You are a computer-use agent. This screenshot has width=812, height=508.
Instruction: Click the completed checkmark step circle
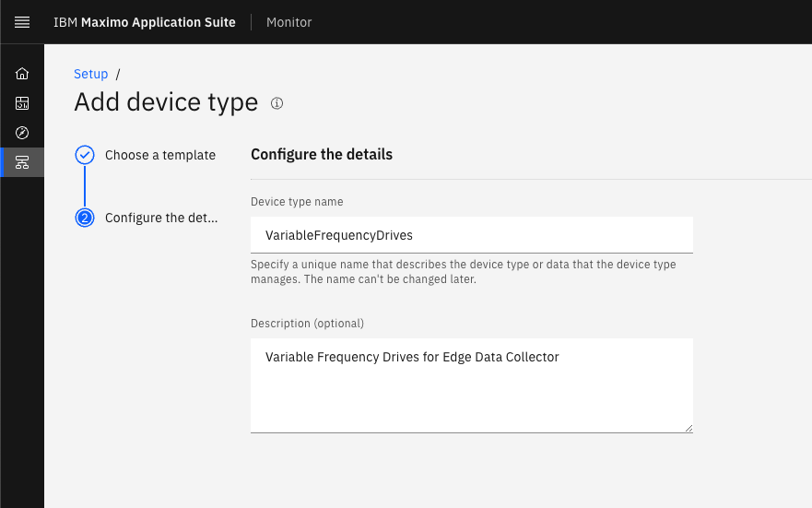(x=85, y=155)
